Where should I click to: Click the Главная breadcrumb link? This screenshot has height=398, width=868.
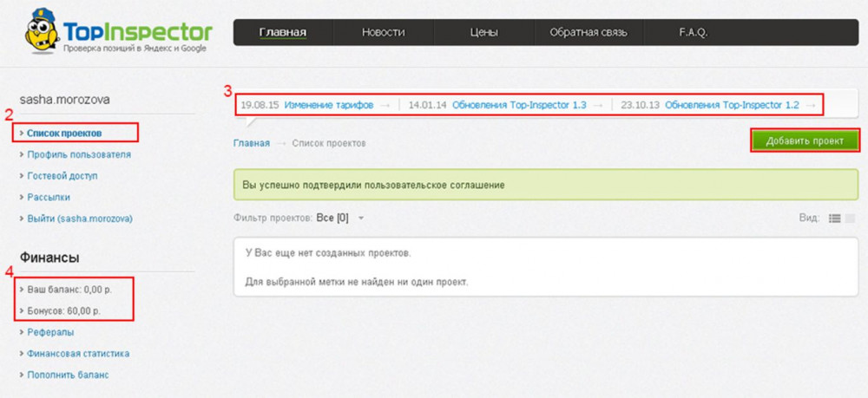[x=252, y=143]
